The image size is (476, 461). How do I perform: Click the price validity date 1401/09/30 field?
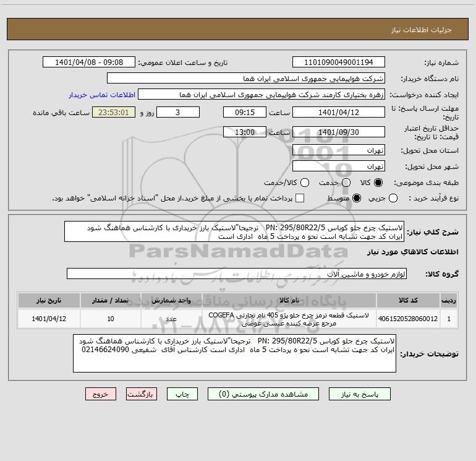[339, 132]
